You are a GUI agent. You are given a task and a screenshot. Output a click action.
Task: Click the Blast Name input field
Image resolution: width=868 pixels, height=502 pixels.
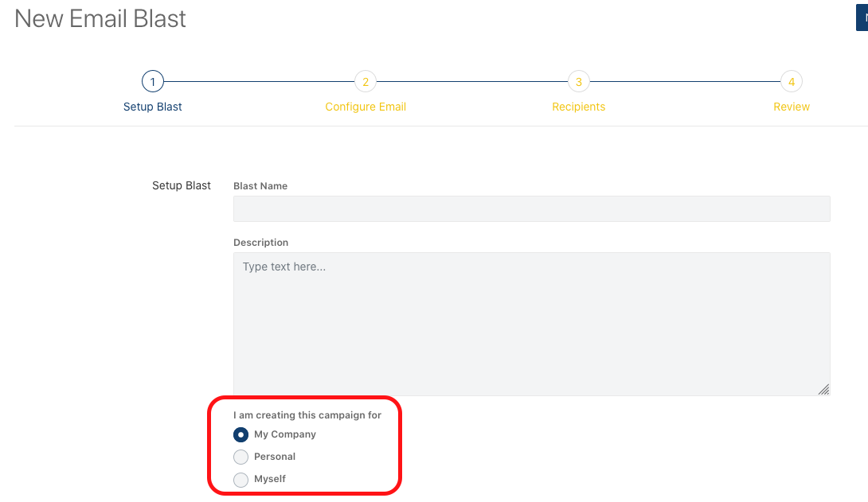tap(531, 209)
